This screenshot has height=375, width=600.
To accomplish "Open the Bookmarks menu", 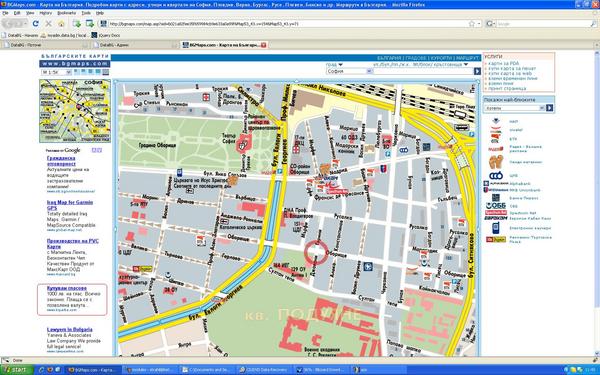I will tap(67, 13).
